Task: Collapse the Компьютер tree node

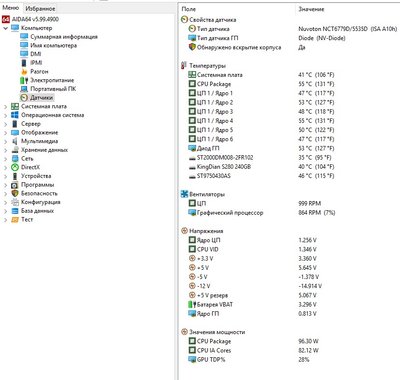Action: (x=5, y=28)
